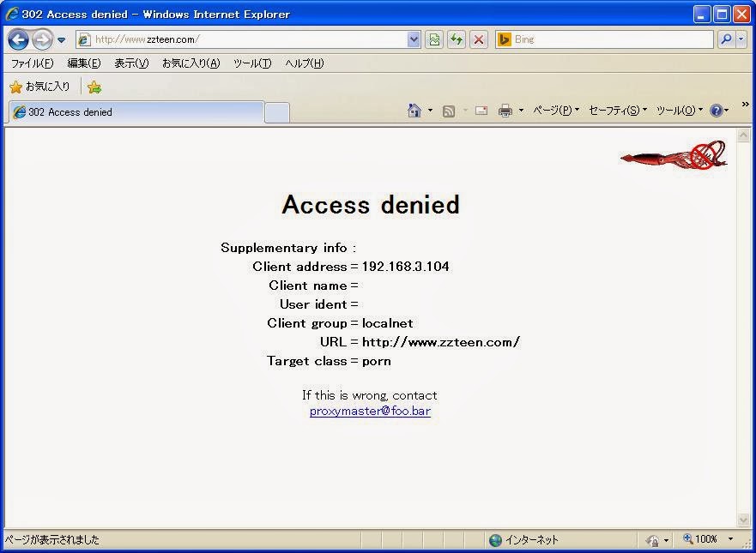
Task: Click the page icon in address bar
Action: [x=84, y=39]
